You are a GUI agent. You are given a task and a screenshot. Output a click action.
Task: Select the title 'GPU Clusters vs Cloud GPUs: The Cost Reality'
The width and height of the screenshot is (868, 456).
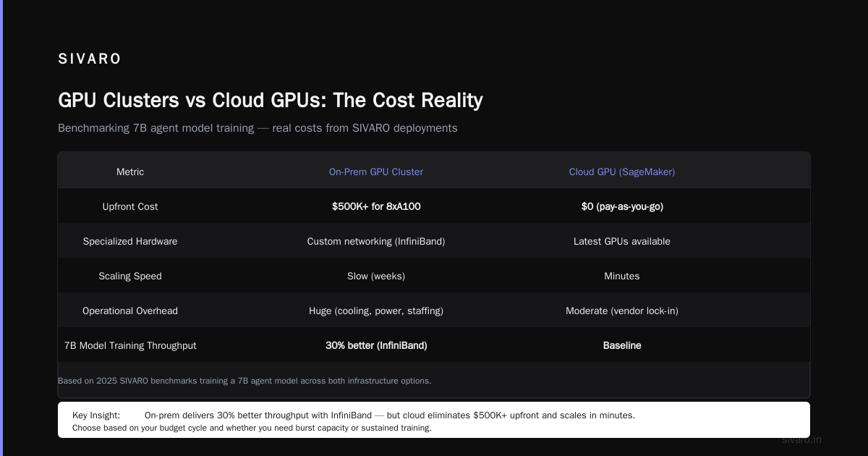pyautogui.click(x=271, y=100)
